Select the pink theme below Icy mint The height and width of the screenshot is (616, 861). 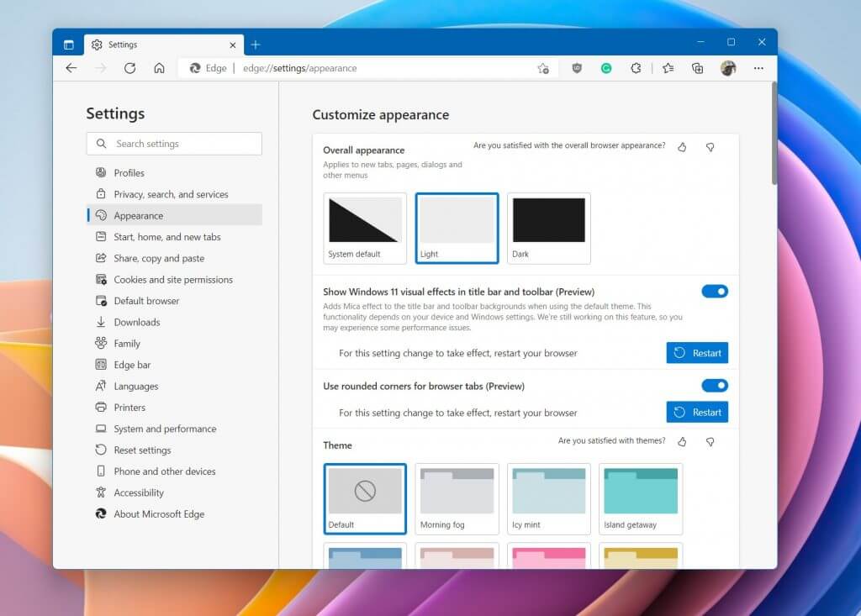click(548, 556)
